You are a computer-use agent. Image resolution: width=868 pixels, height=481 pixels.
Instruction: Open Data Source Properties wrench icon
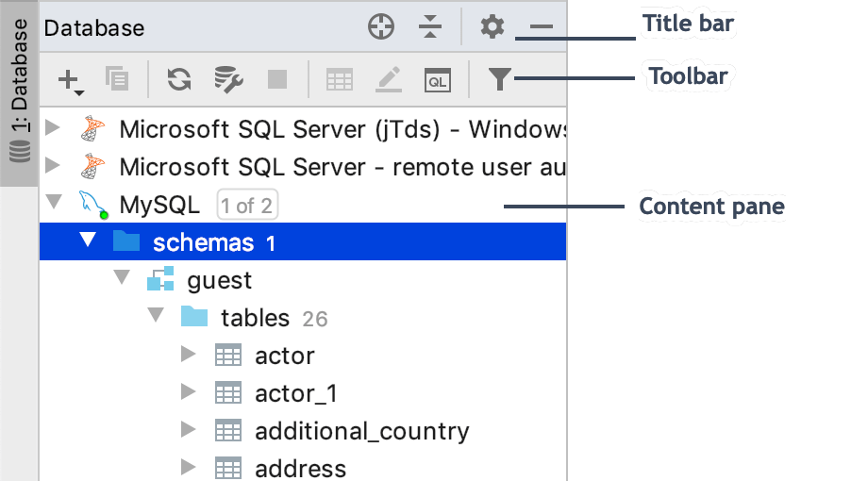pyautogui.click(x=228, y=80)
